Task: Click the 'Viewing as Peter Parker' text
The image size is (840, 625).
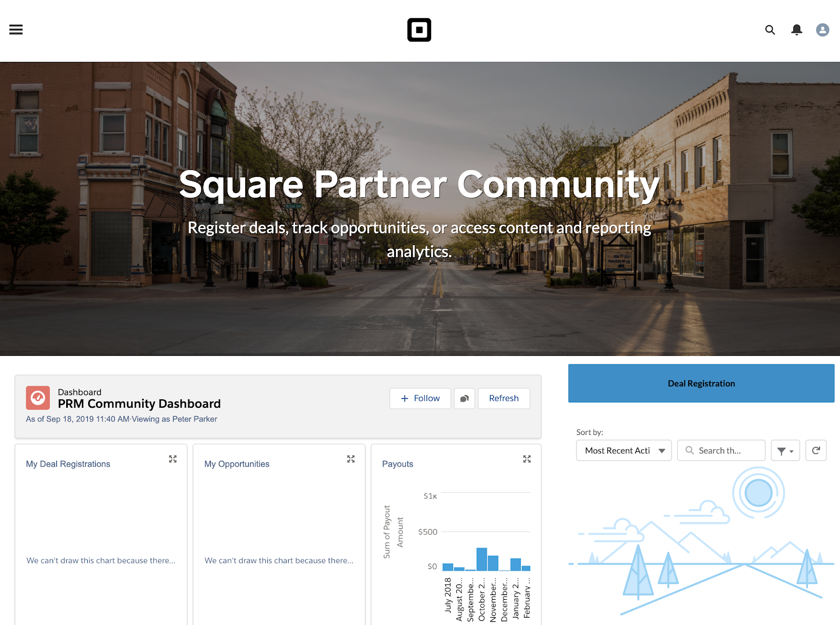Action: (x=174, y=419)
